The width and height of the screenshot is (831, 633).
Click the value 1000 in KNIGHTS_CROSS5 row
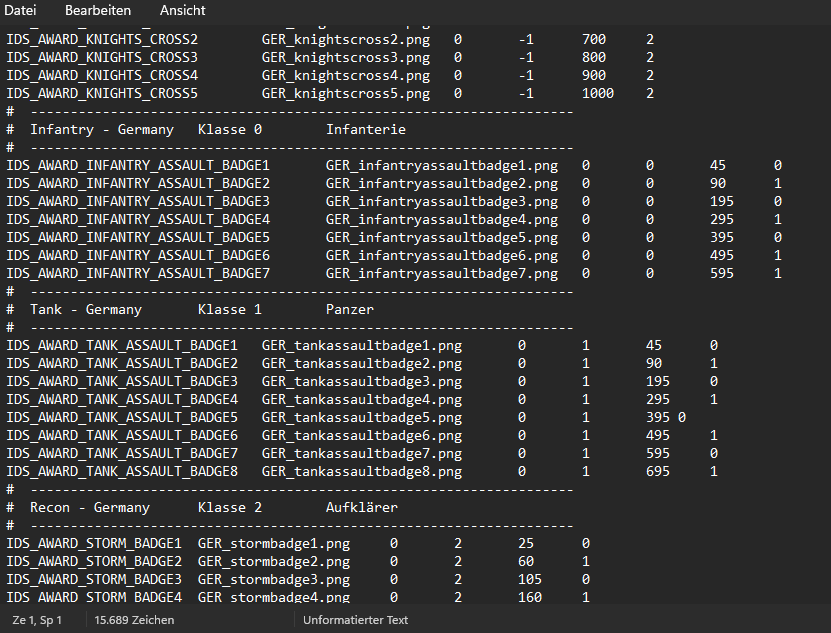pyautogui.click(x=598, y=93)
